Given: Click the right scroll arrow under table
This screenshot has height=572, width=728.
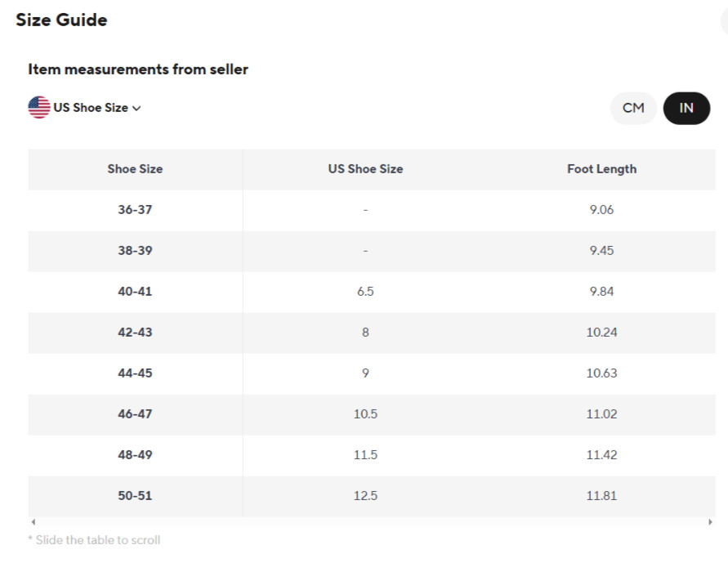Looking at the screenshot, I should click(x=710, y=522).
